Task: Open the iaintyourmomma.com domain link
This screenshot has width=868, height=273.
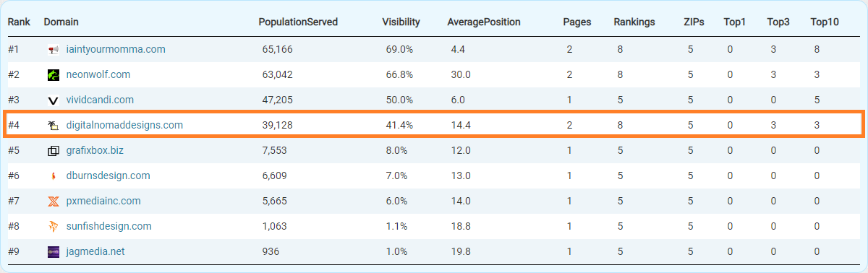Action: pyautogui.click(x=116, y=50)
